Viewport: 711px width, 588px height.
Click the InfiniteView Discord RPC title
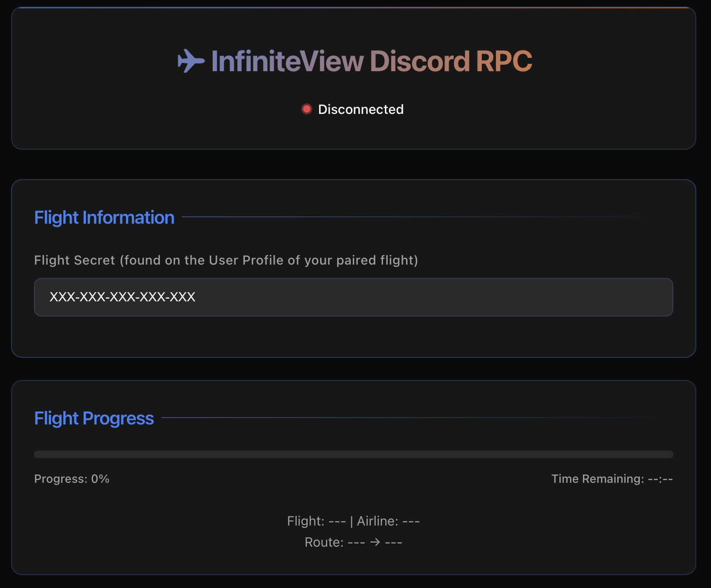pyautogui.click(x=371, y=61)
